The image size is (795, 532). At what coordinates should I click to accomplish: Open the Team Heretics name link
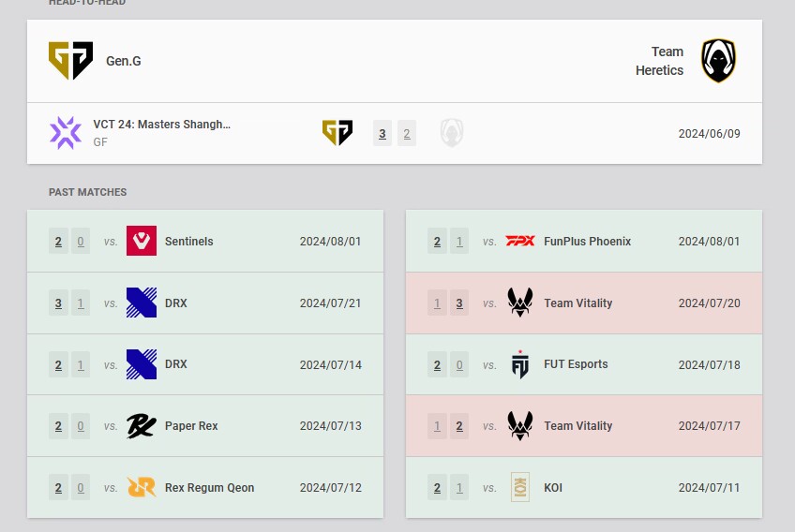(x=659, y=61)
